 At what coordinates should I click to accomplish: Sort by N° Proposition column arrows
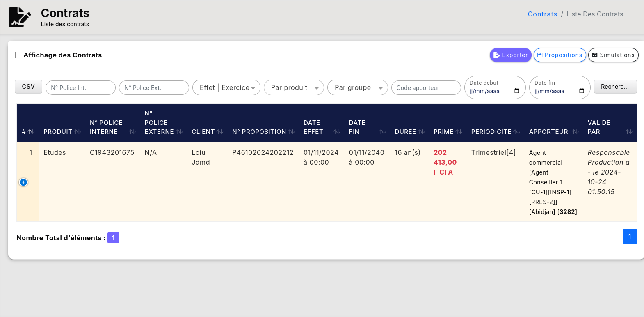tap(291, 132)
